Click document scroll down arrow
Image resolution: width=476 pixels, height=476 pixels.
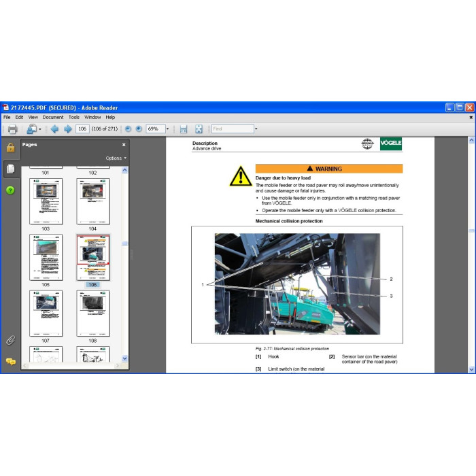pyautogui.click(x=471, y=369)
